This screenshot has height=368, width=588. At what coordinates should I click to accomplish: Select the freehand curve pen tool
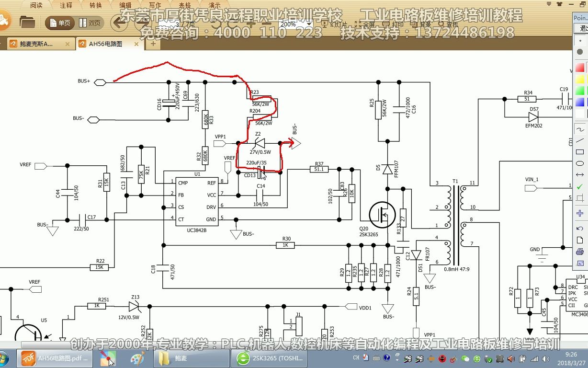point(580,129)
